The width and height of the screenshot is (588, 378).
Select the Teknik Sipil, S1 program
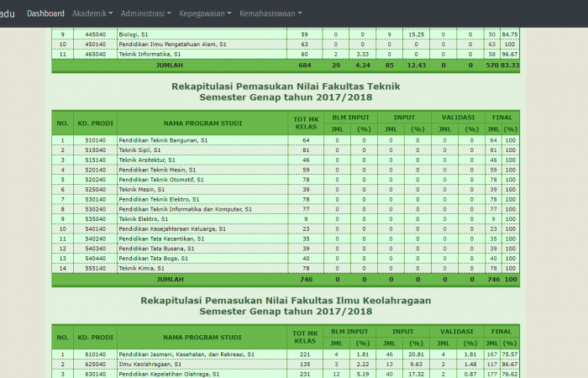pos(139,150)
